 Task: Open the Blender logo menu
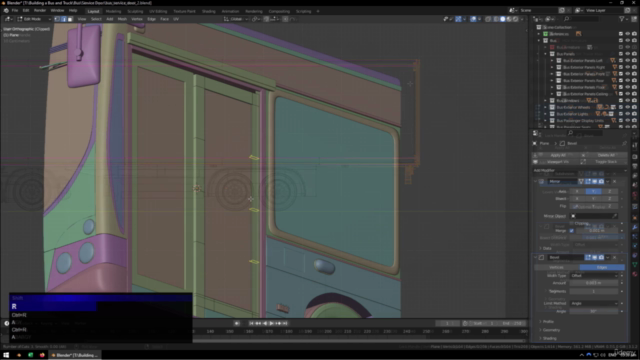coord(6,11)
